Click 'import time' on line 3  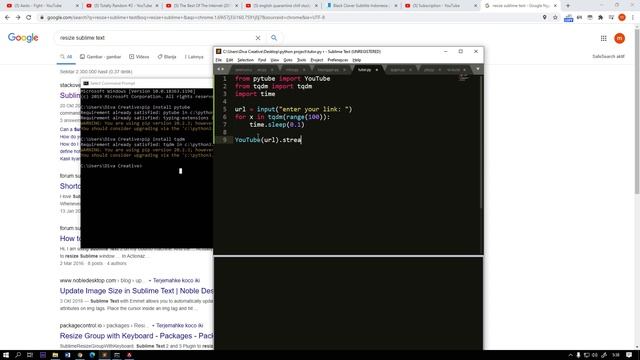(x=255, y=94)
